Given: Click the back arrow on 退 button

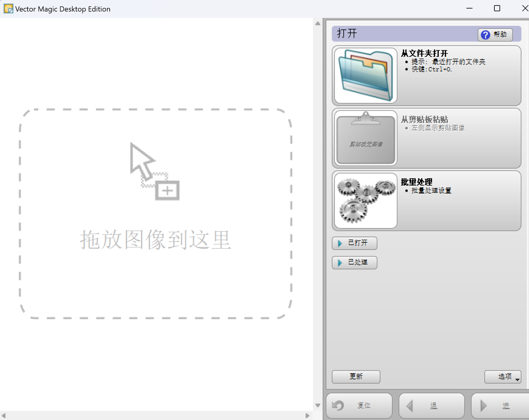Looking at the screenshot, I should tap(409, 405).
